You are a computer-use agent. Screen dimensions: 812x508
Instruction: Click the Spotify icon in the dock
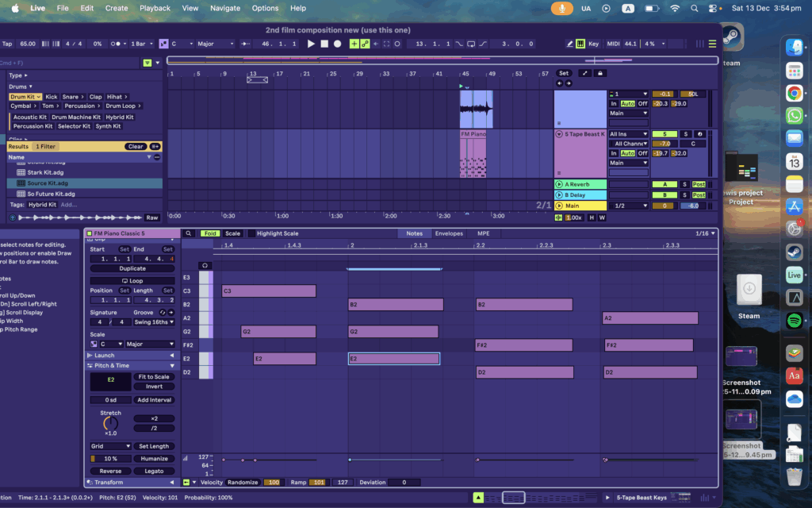pos(794,320)
